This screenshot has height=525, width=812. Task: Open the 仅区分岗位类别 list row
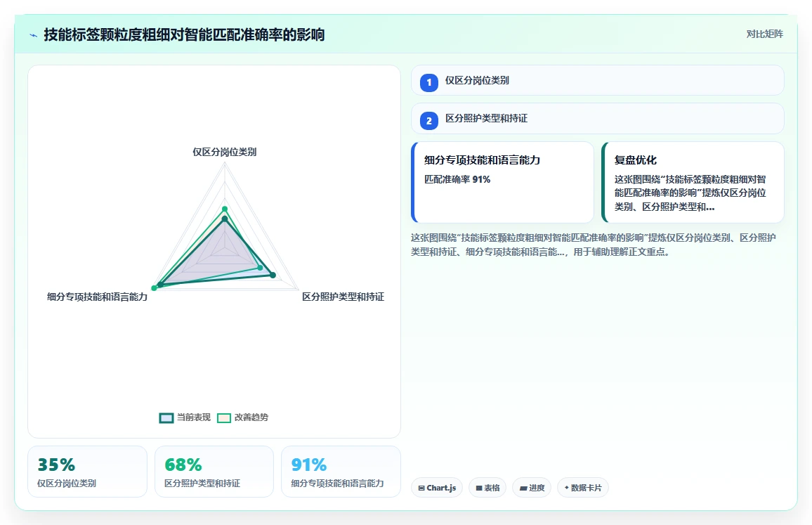click(x=598, y=80)
